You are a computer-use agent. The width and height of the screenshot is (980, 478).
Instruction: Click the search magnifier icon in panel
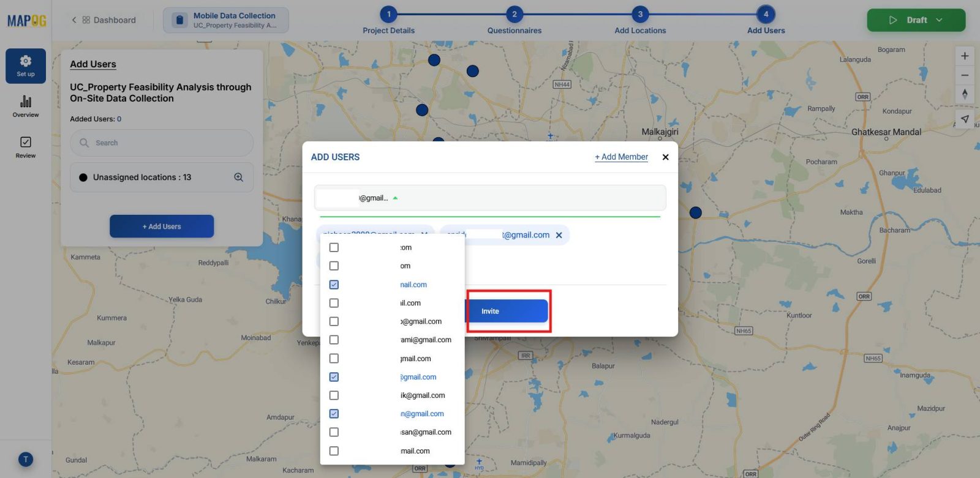coord(85,143)
